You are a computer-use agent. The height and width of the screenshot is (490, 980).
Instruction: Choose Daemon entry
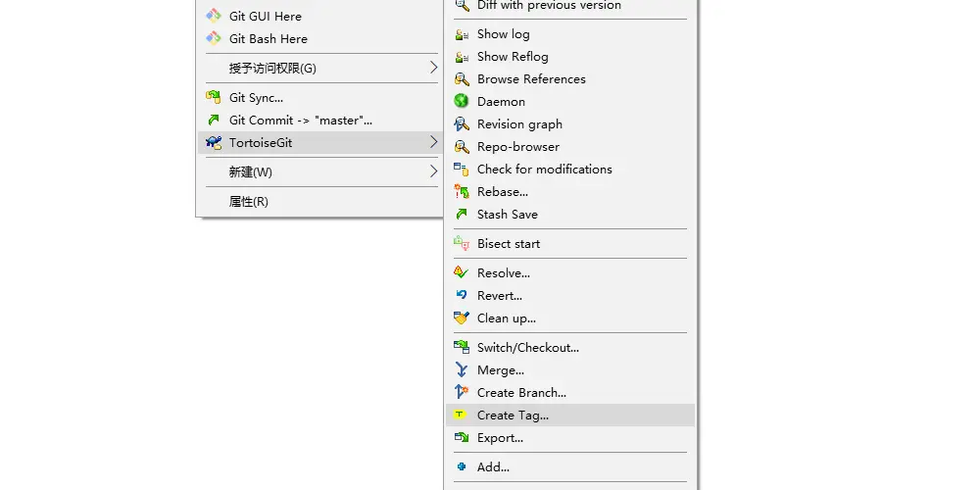point(570,102)
